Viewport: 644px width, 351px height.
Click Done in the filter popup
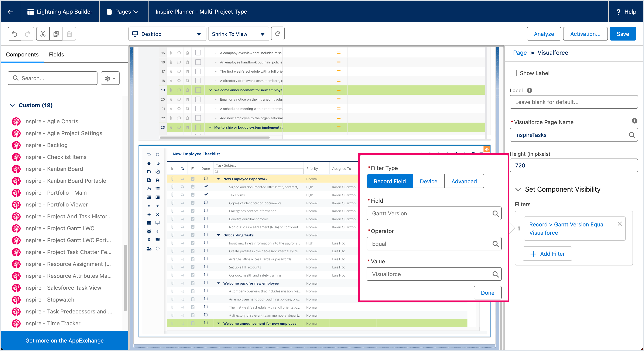point(487,293)
